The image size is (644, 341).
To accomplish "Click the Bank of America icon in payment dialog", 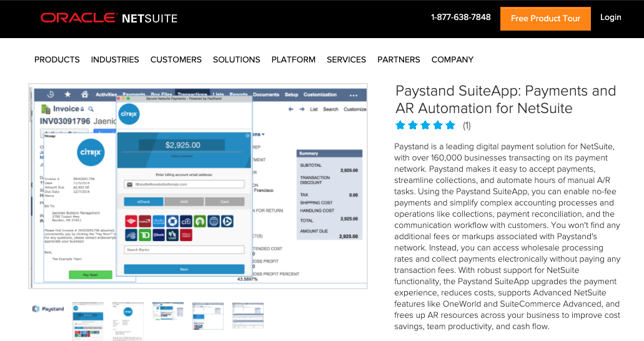I will tap(131, 222).
